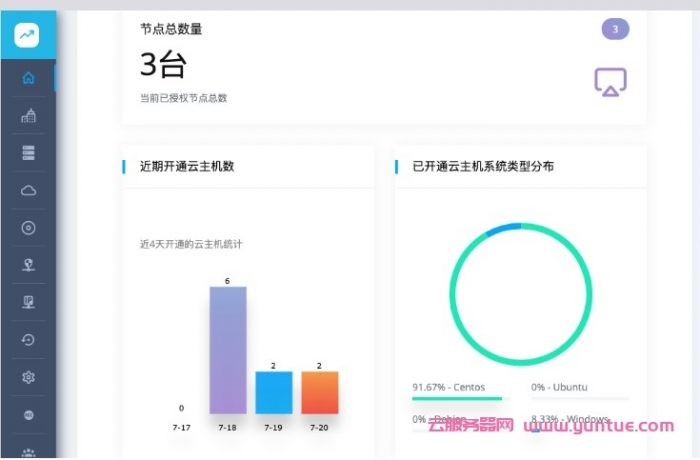The height and width of the screenshot is (460, 700).
Task: Select the disc image sidebar icon
Action: [28, 228]
